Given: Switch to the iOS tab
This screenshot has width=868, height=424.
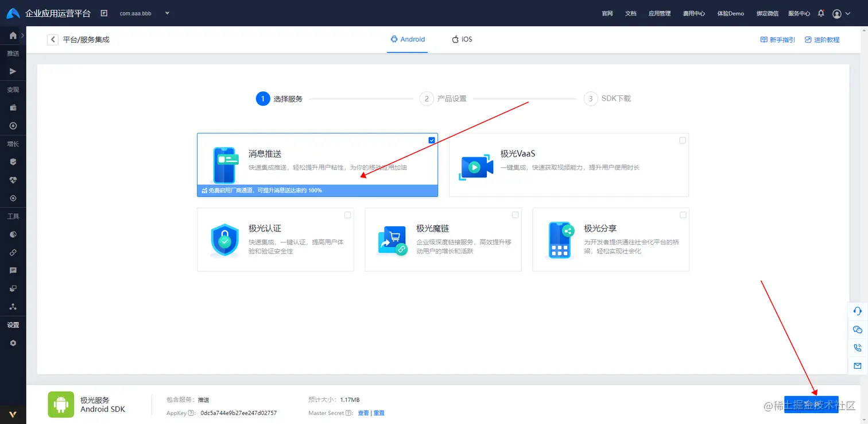Looking at the screenshot, I should [462, 40].
